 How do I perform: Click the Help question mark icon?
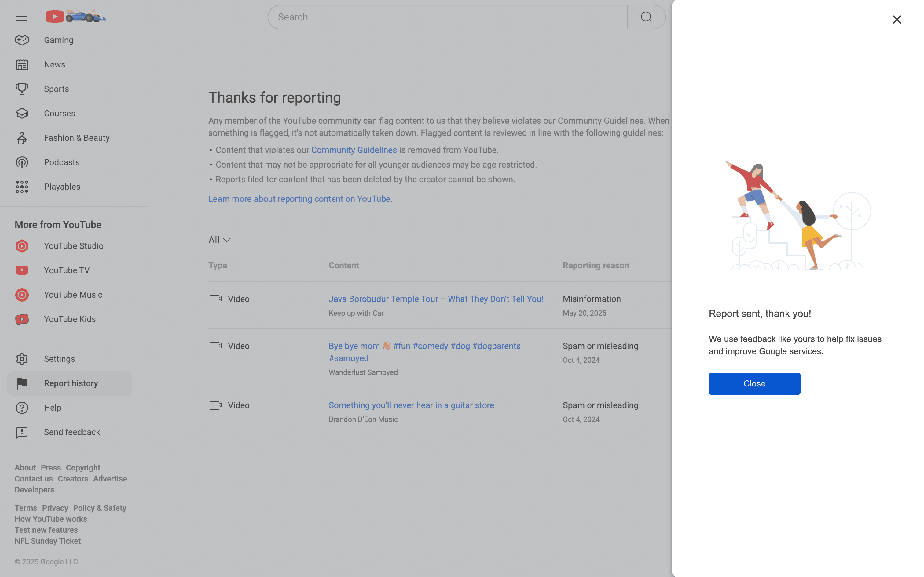tap(22, 408)
